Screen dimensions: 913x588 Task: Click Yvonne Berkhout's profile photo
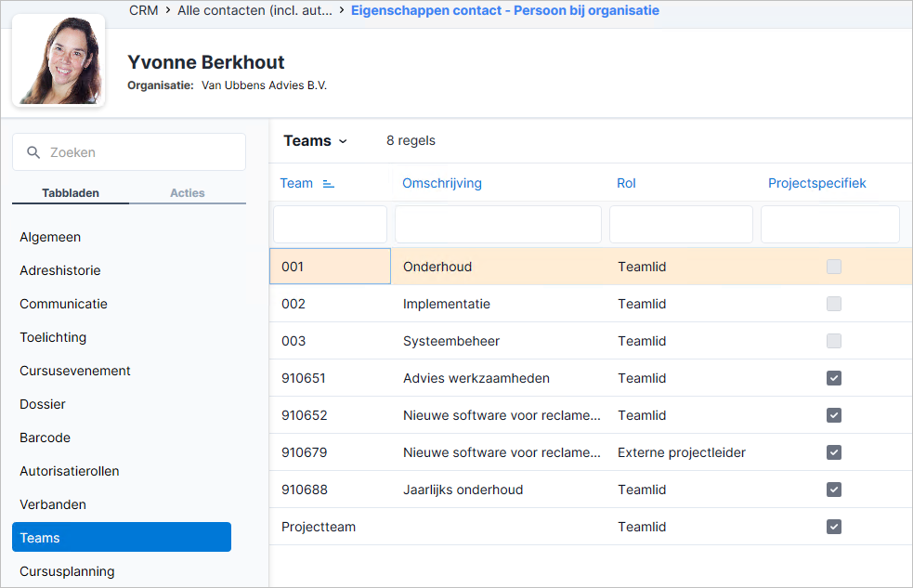tap(59, 60)
